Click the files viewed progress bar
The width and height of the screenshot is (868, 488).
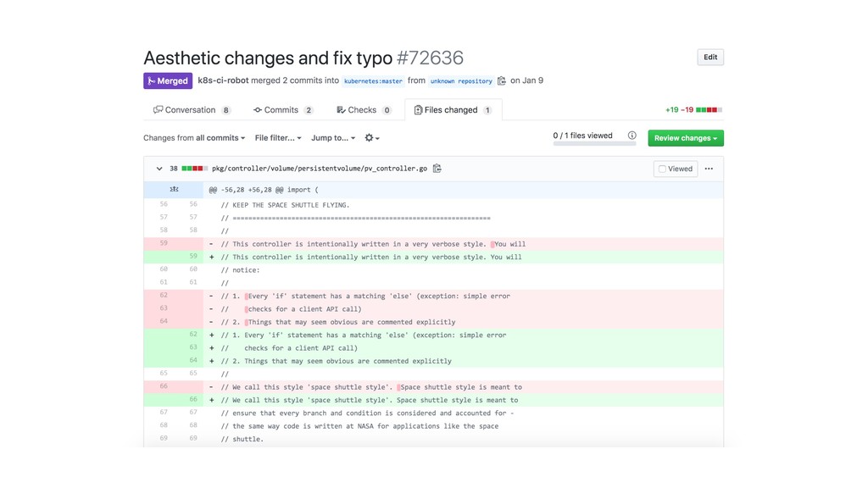click(x=594, y=143)
